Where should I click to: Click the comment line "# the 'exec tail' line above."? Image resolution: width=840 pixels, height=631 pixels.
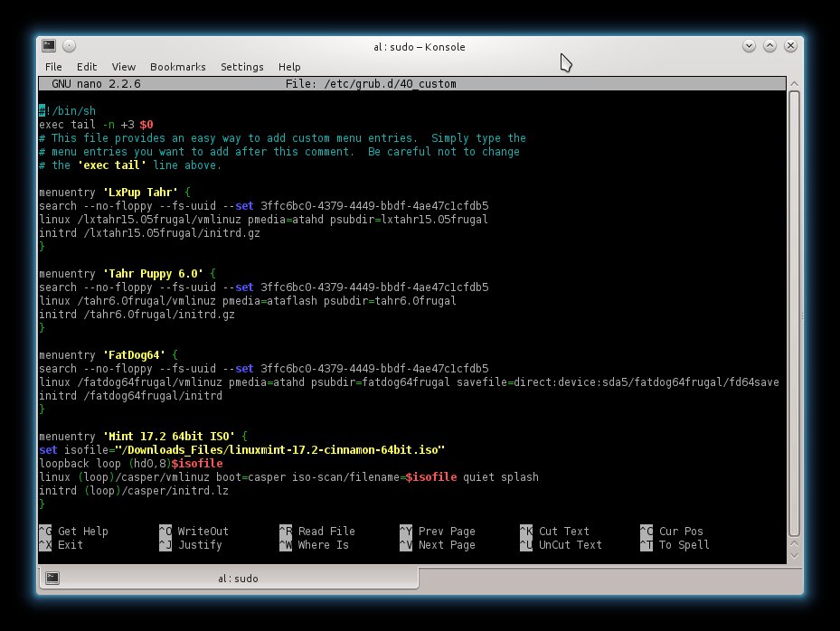129,165
